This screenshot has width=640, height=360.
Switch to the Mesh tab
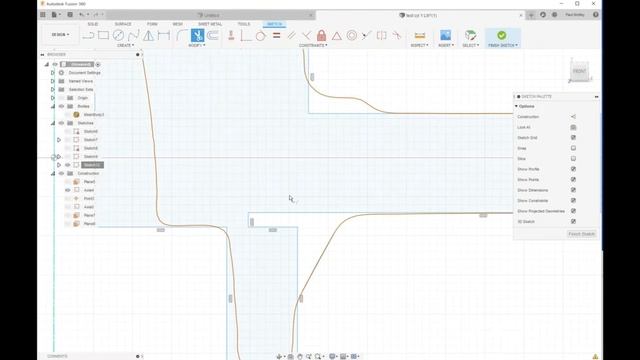coord(178,24)
